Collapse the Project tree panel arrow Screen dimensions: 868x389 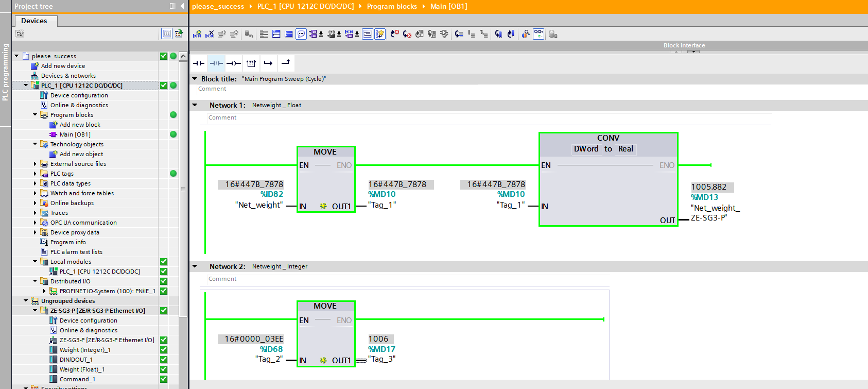click(x=182, y=6)
